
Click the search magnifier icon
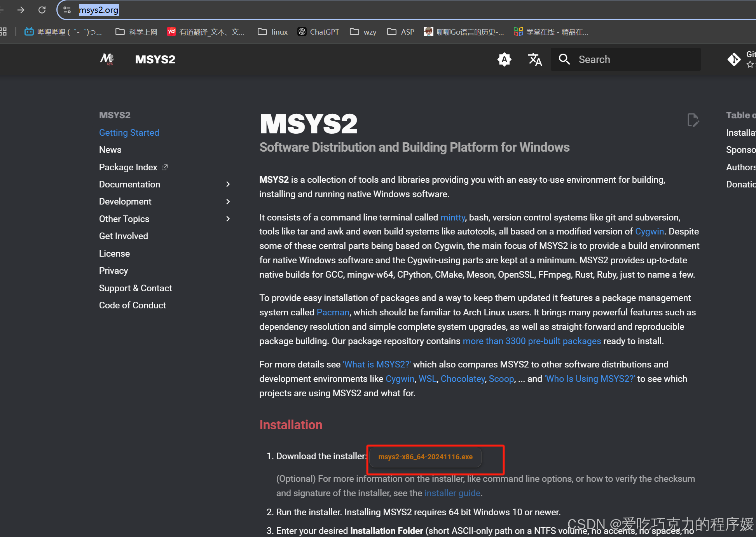coord(564,59)
